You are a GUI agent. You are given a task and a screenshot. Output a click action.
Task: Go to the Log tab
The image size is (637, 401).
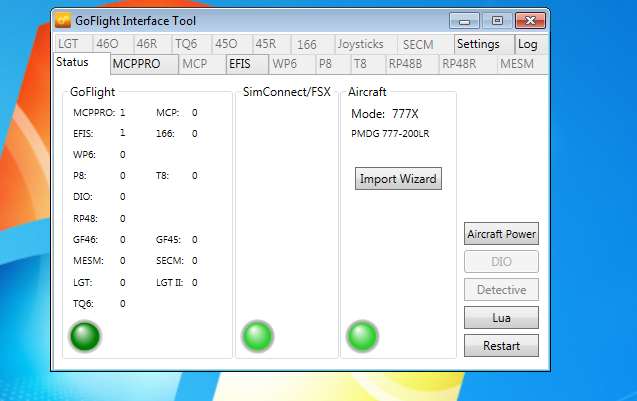coord(527,44)
